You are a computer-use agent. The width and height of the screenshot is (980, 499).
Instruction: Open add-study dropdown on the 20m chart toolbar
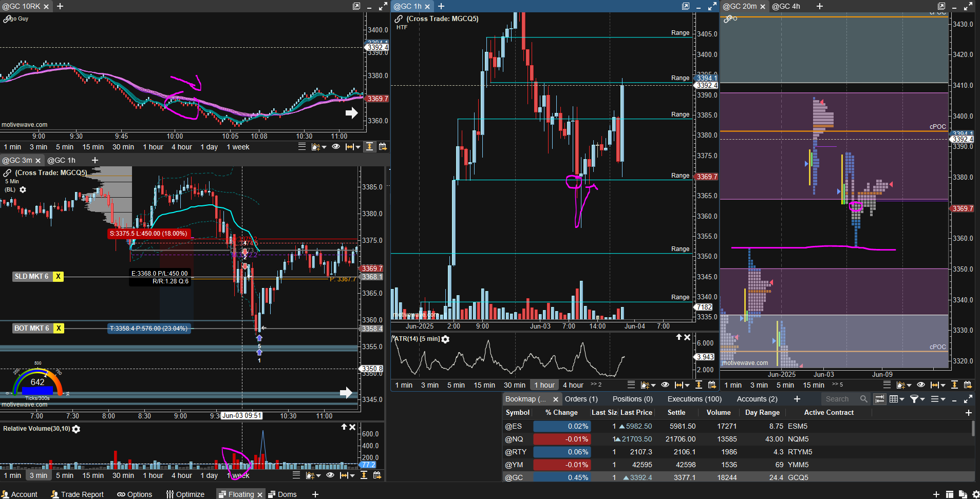[x=903, y=386]
